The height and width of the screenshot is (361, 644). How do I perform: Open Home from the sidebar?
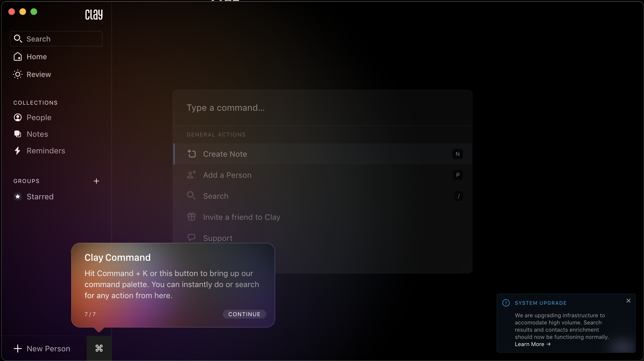[36, 57]
